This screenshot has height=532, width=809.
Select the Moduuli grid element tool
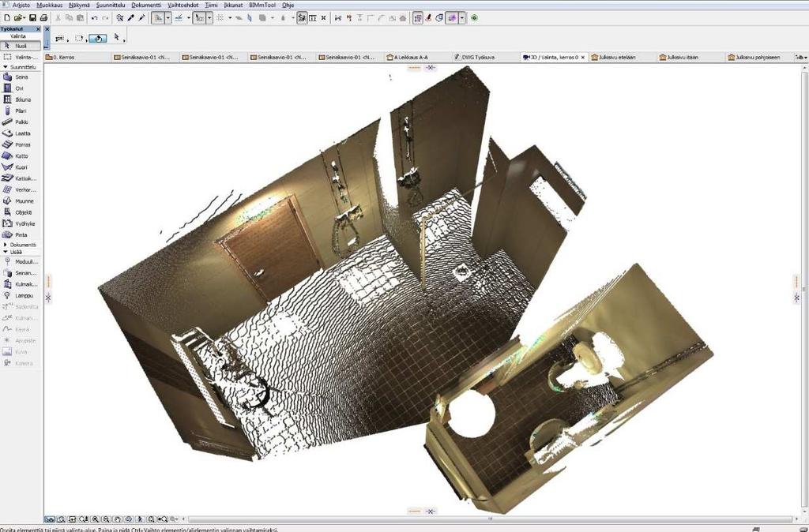21,262
